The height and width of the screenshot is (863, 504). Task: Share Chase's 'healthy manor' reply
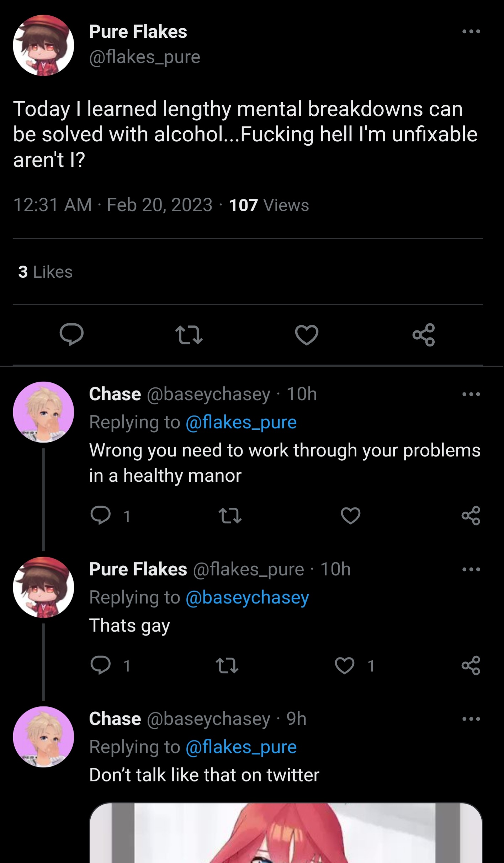click(471, 516)
